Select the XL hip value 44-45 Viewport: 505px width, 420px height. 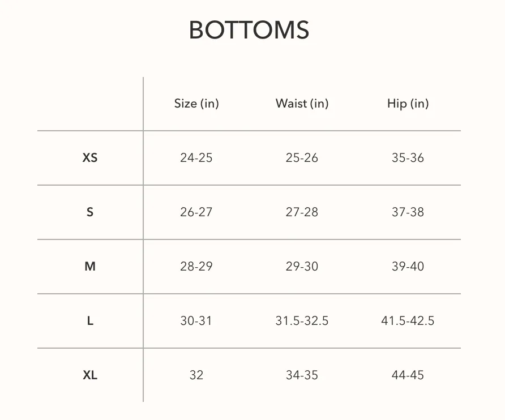pyautogui.click(x=408, y=375)
